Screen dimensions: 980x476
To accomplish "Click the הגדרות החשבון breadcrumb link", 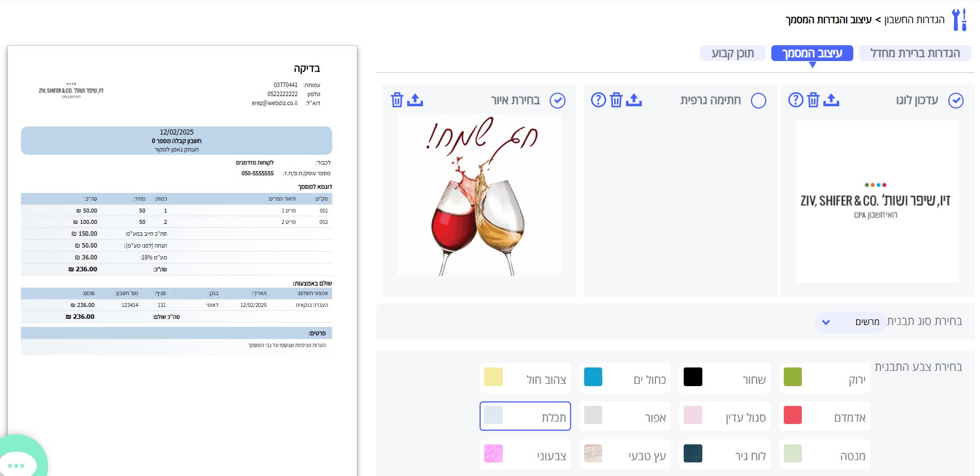I will 914,20.
